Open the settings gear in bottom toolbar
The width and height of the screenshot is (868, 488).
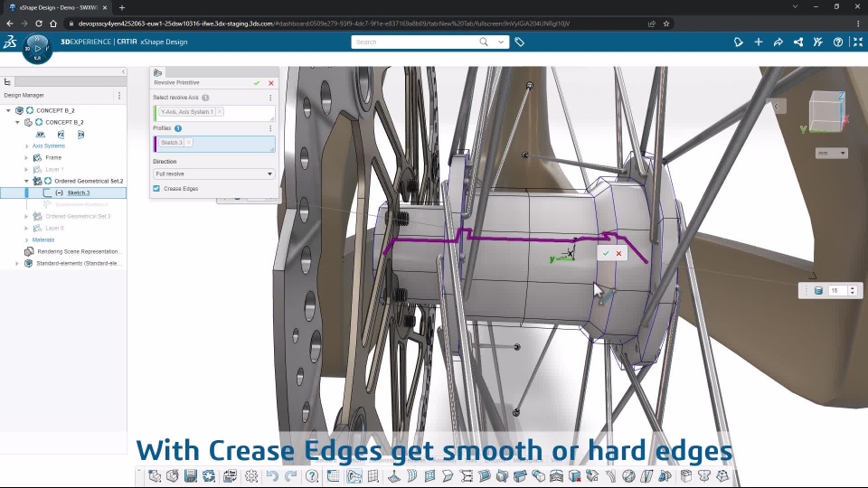tap(251, 476)
